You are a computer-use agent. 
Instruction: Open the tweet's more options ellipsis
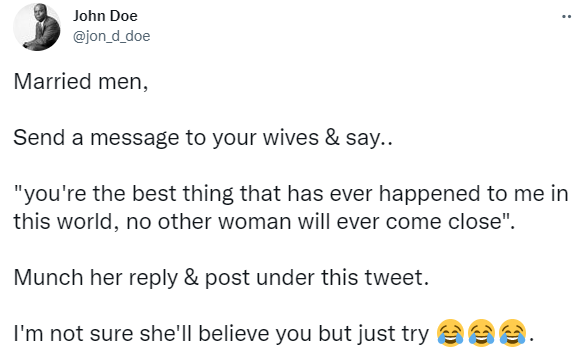(567, 16)
